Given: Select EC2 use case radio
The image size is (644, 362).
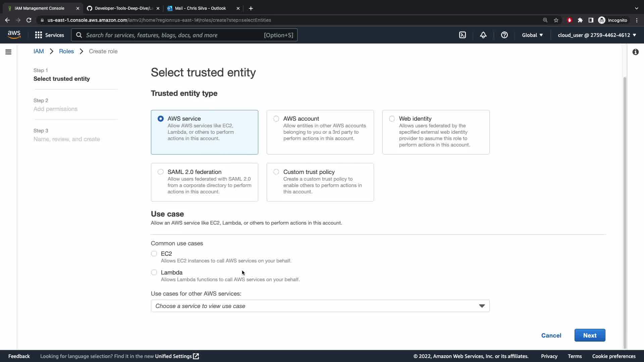Looking at the screenshot, I should [x=154, y=254].
